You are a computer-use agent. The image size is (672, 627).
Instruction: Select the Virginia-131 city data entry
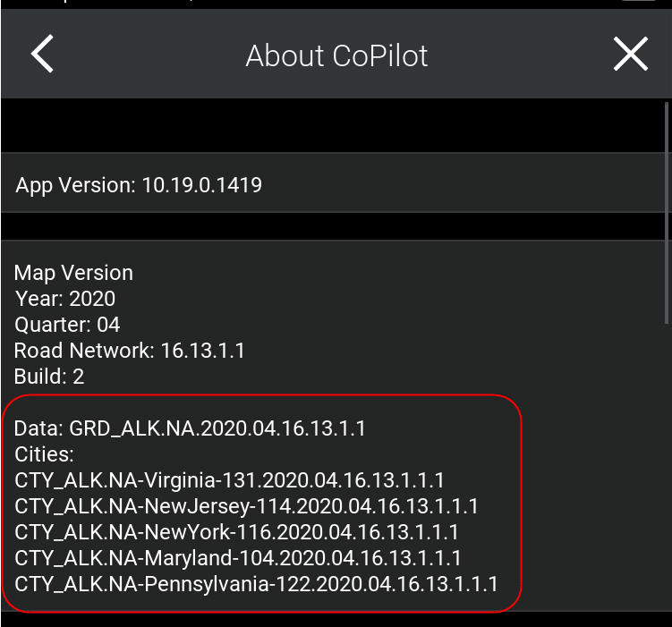pyautogui.click(x=230, y=481)
